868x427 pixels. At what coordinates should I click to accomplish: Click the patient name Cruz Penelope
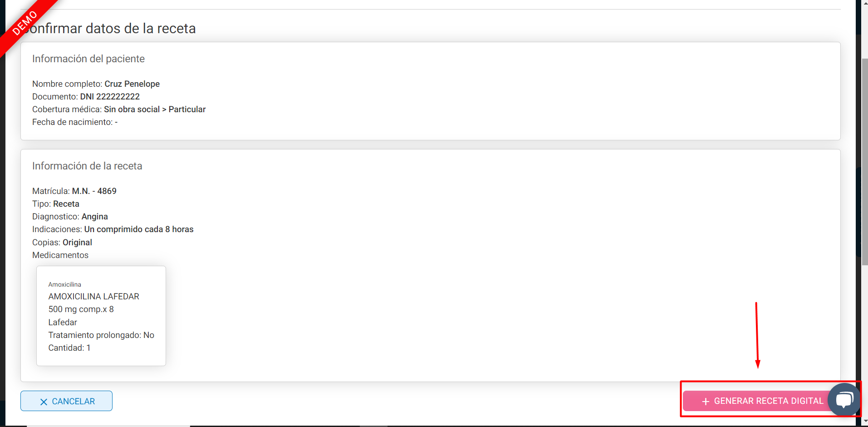tap(132, 84)
